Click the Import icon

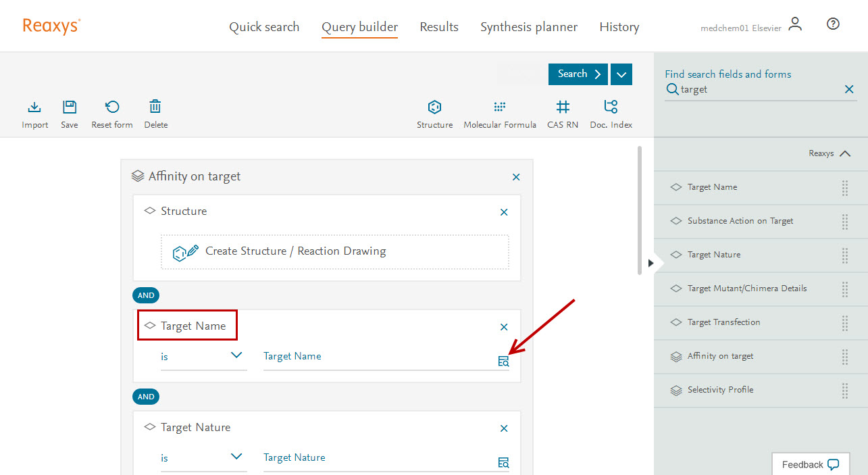click(x=34, y=107)
